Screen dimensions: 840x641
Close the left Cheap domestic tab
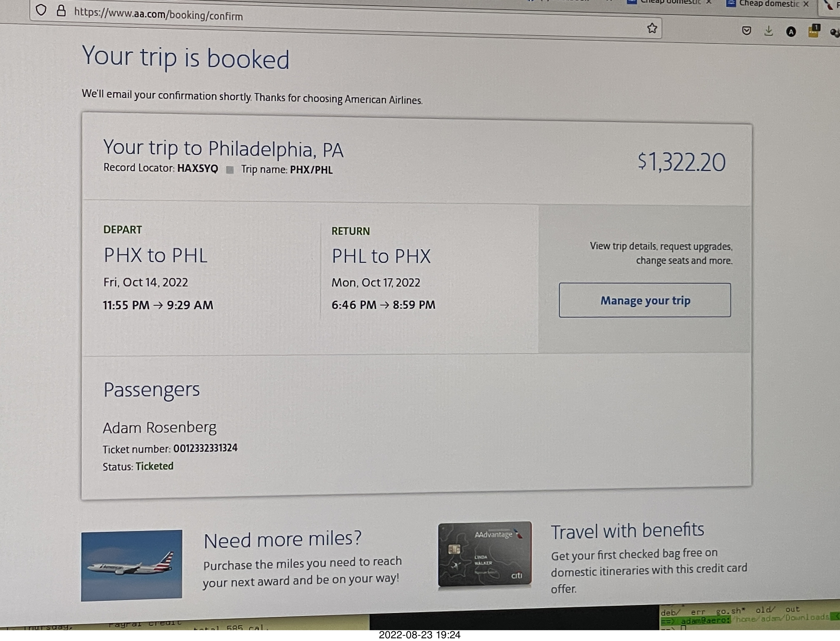point(709,2)
